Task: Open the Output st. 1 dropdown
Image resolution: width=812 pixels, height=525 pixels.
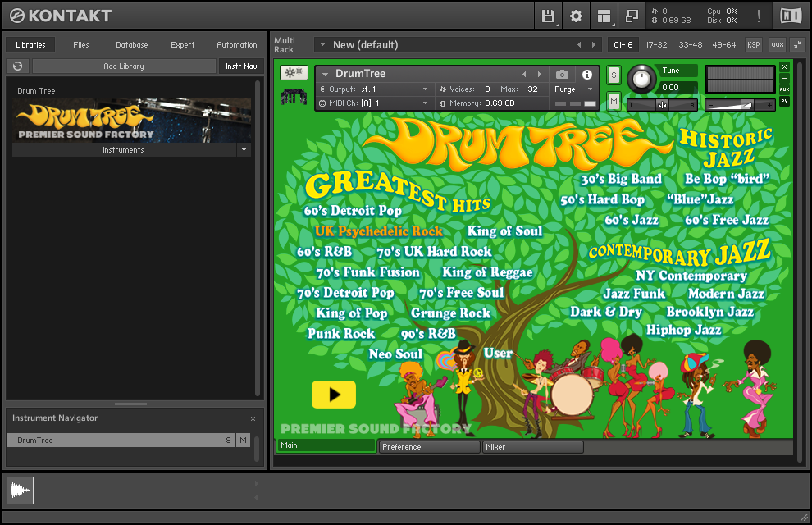Action: pos(373,89)
